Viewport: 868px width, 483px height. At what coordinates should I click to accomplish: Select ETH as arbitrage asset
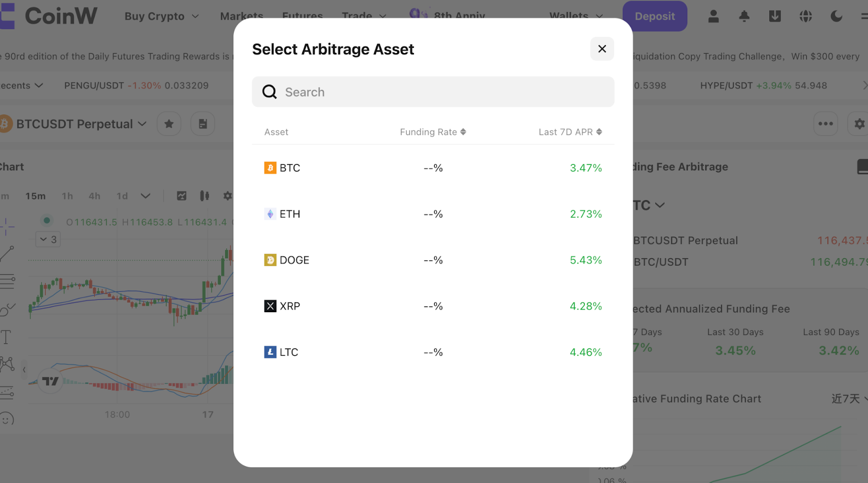click(x=433, y=214)
